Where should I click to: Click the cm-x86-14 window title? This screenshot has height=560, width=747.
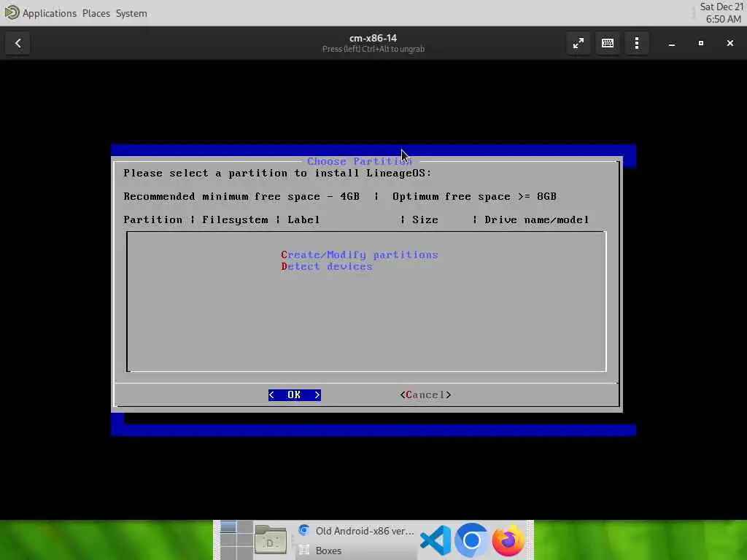pos(373,38)
